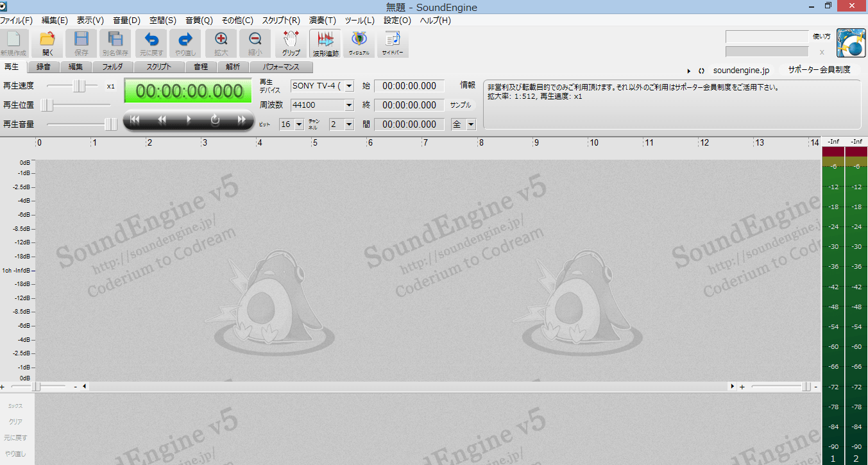The height and width of the screenshot is (465, 868).
Task: Click the 始 start time field
Action: (x=409, y=86)
